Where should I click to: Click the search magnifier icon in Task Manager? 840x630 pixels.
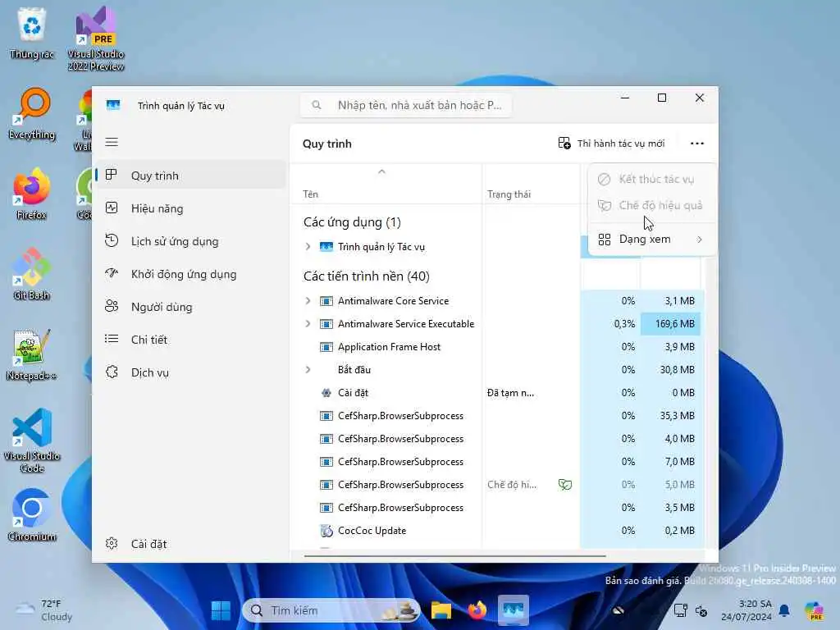(x=317, y=105)
